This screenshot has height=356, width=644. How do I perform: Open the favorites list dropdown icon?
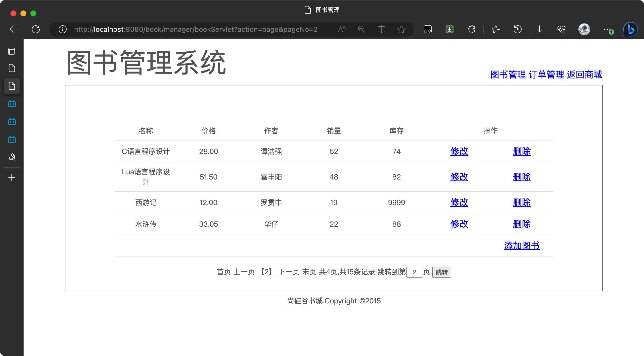tap(495, 29)
